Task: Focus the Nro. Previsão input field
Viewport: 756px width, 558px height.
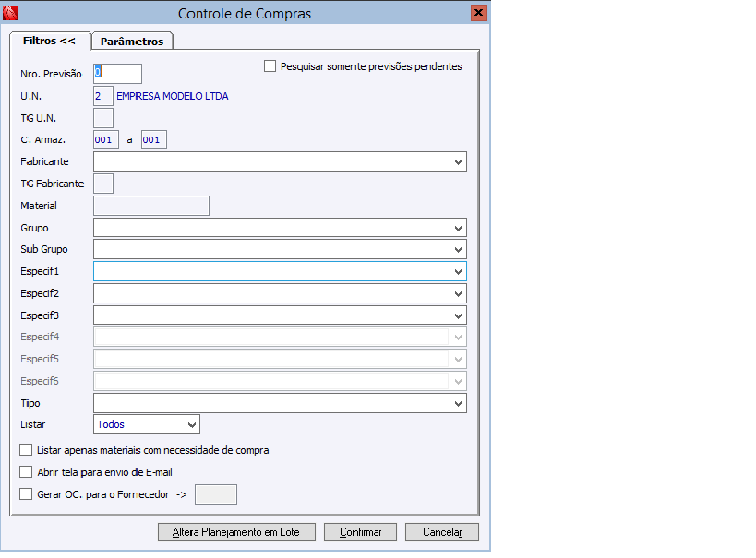Action: tap(117, 73)
